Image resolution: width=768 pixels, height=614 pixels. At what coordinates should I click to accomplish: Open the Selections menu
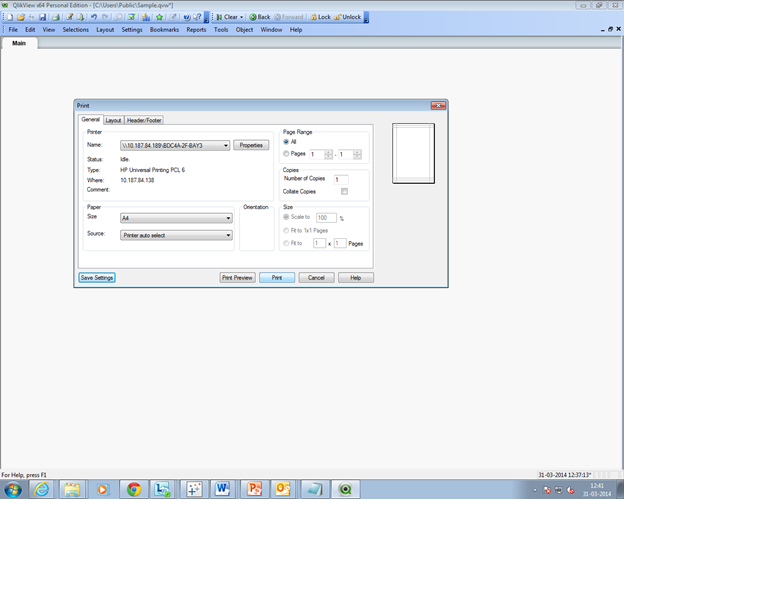coord(75,30)
